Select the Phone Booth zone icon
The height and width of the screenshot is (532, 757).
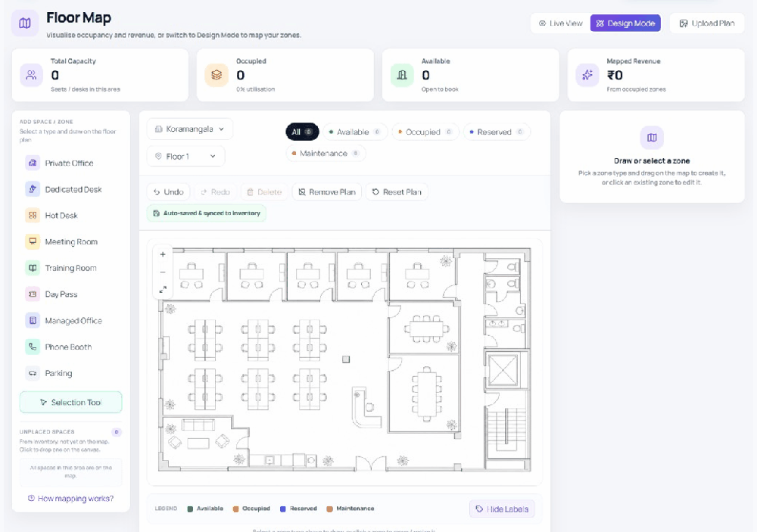(33, 347)
